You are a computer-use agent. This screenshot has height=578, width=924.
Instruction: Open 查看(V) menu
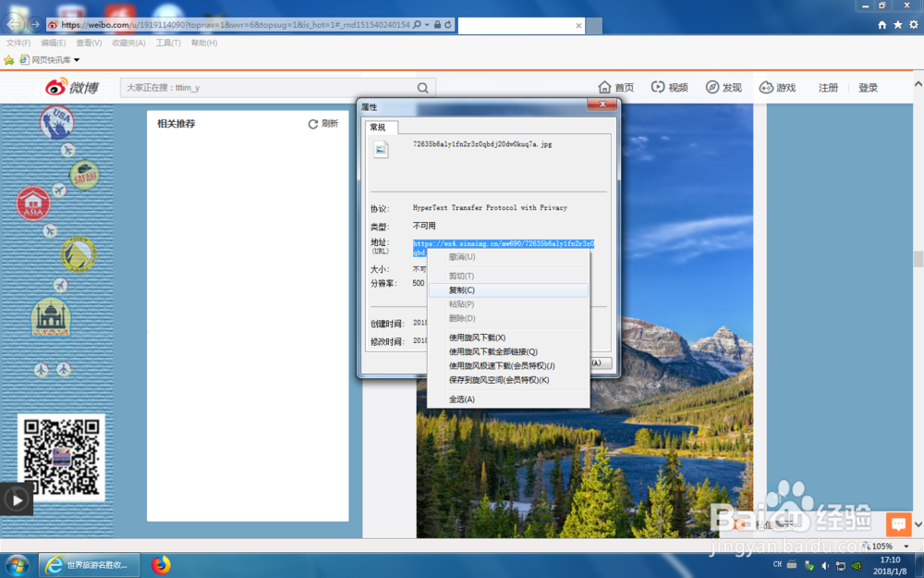[x=89, y=43]
